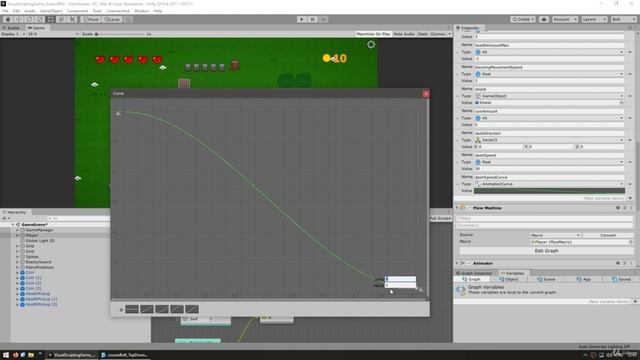Open the Vector 3 type dropdown
The image size is (640, 360).
pos(549,140)
